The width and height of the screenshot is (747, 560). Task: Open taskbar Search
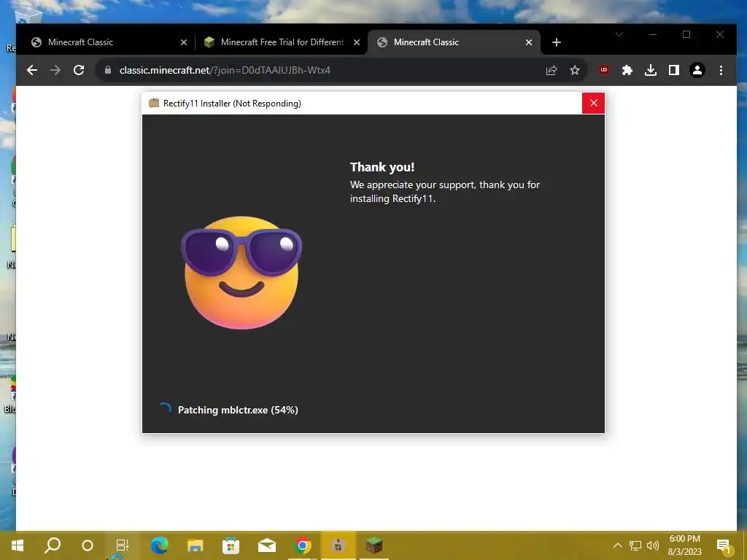point(52,545)
